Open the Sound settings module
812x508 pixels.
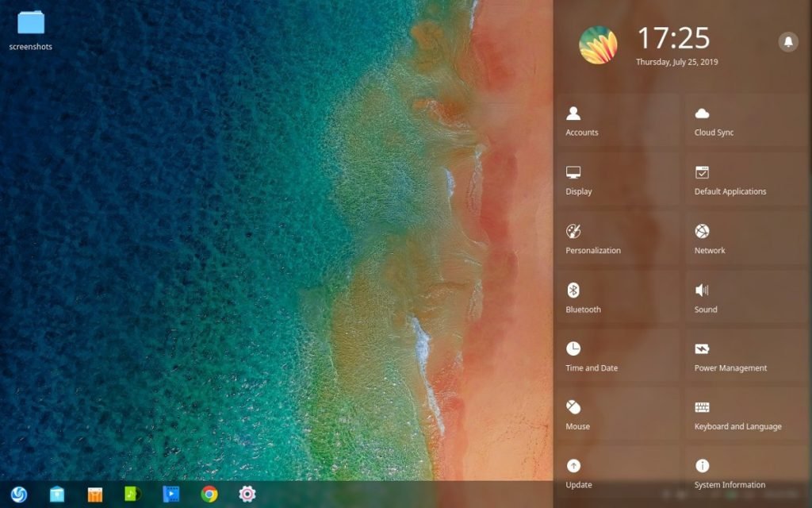[x=746, y=298]
